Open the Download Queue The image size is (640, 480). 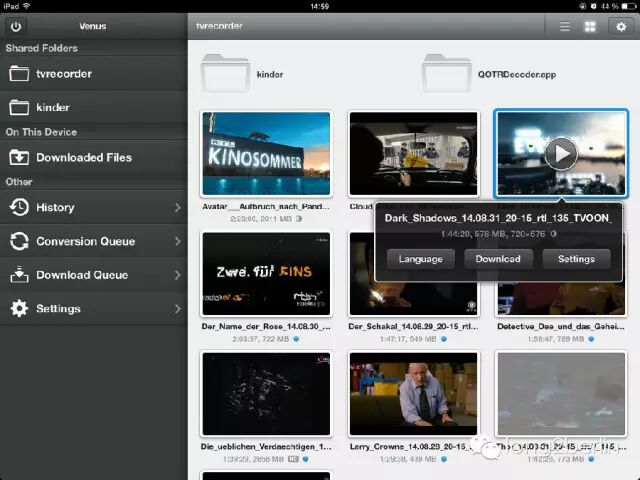[93, 275]
